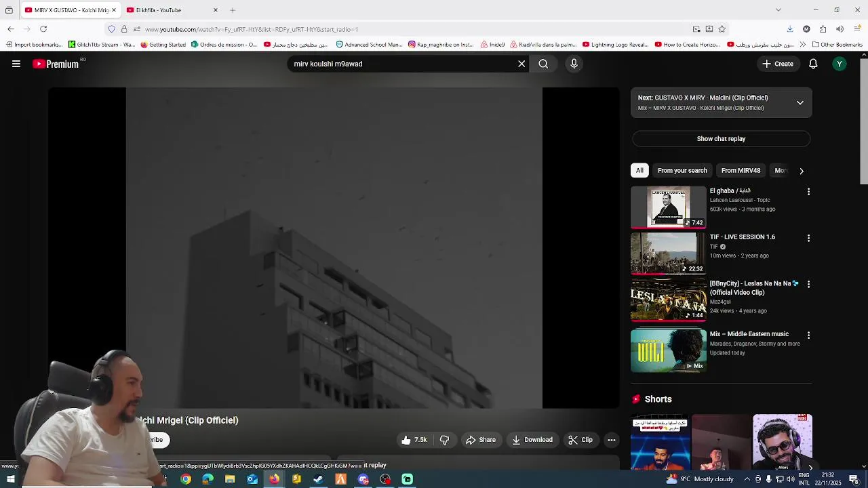Open Steam from taskbar
868x488 pixels.
point(318,479)
